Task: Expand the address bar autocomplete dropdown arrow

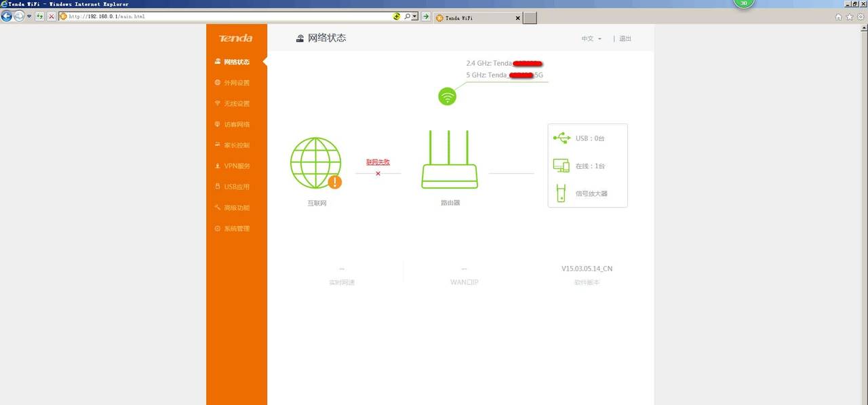Action: click(x=415, y=16)
